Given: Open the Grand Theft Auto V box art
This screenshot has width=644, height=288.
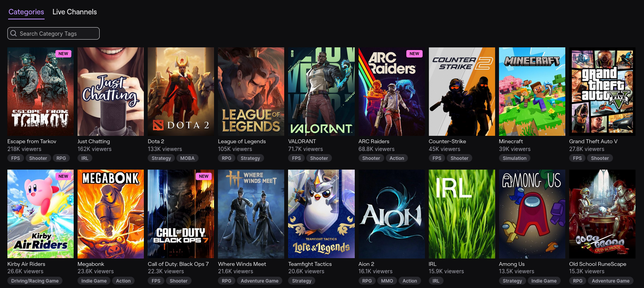Looking at the screenshot, I should coord(602,92).
